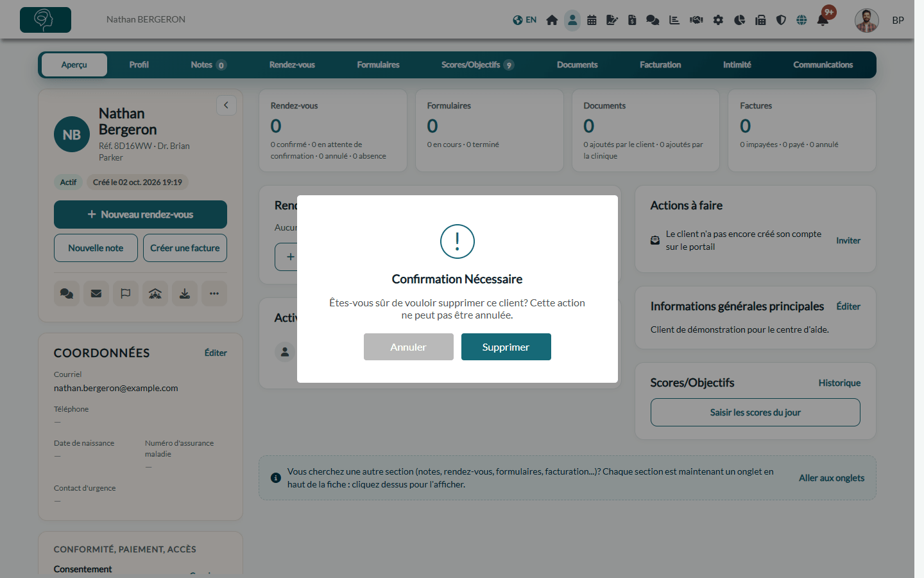Click Inviter link in Actions à faire
924x578 pixels.
[x=848, y=240]
